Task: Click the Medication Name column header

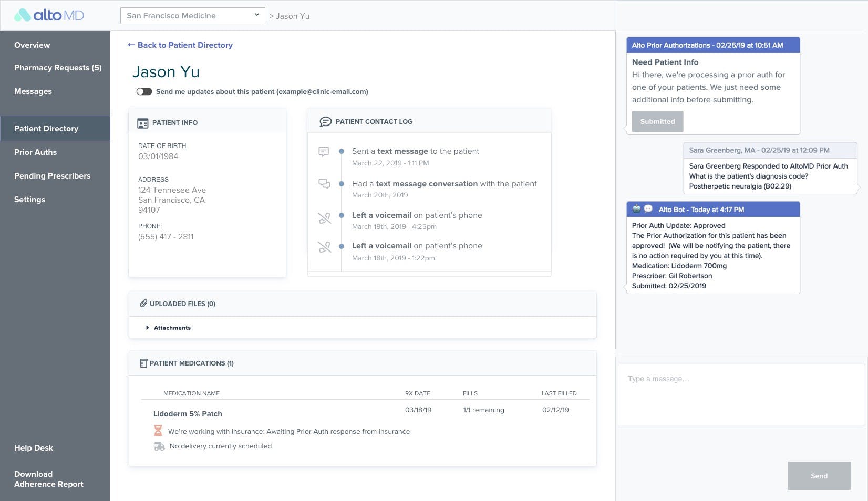Action: click(x=191, y=393)
